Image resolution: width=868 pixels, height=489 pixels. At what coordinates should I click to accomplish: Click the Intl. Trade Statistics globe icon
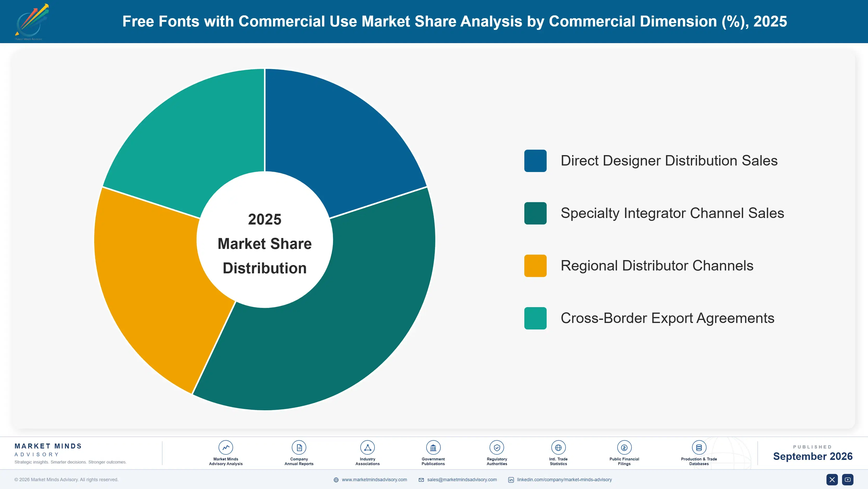pos(558,447)
